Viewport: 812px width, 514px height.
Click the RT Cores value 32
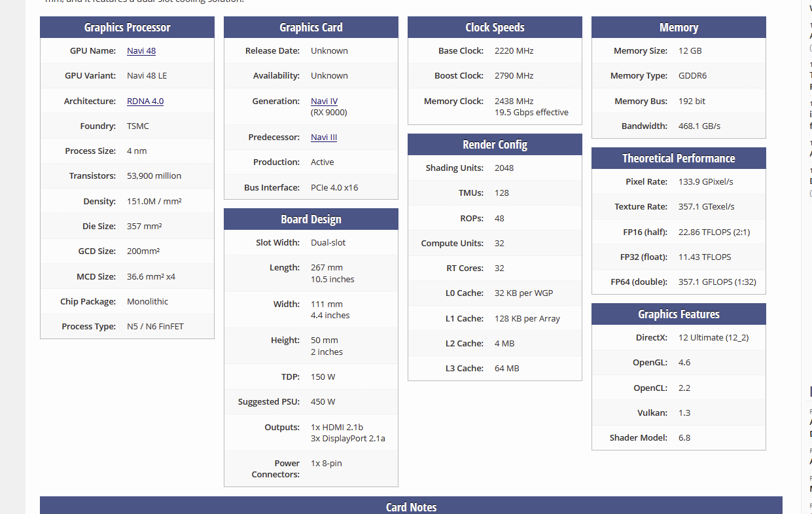pyautogui.click(x=500, y=268)
